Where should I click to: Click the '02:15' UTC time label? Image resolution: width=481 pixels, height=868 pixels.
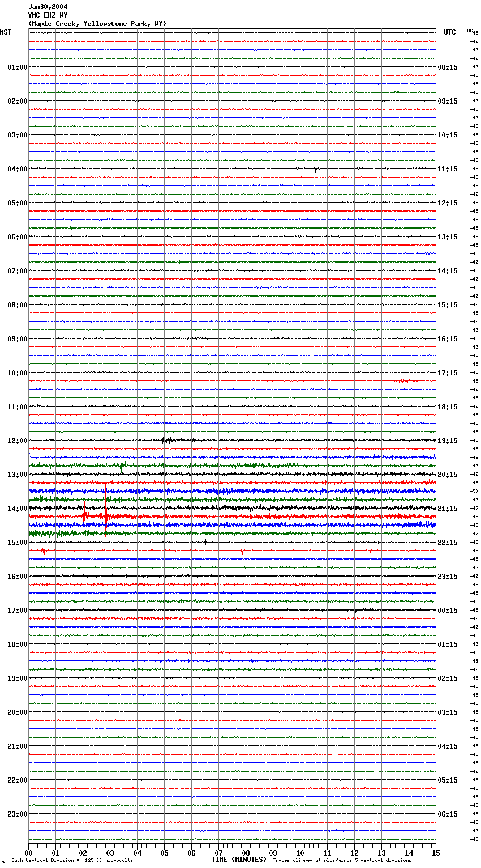tap(448, 678)
